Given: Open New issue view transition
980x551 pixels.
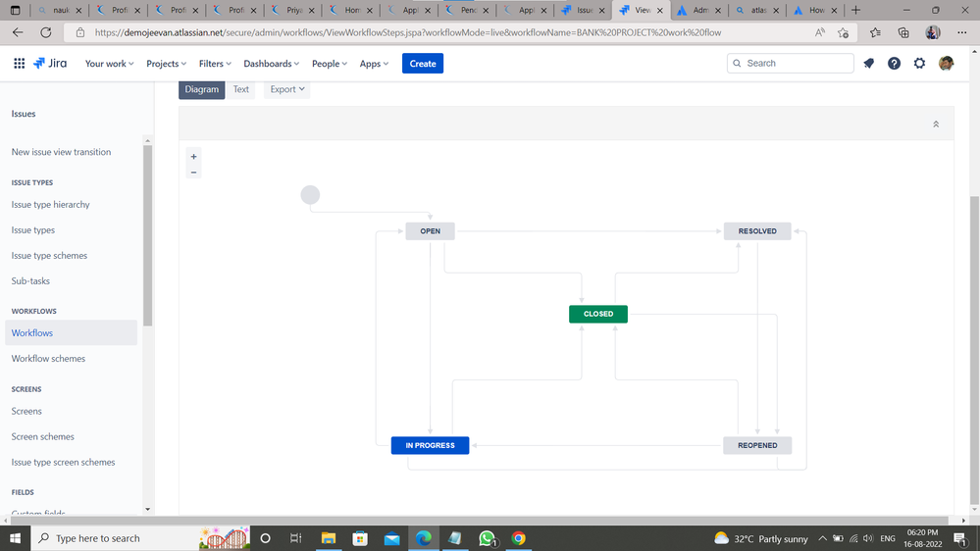Looking at the screenshot, I should click(61, 152).
